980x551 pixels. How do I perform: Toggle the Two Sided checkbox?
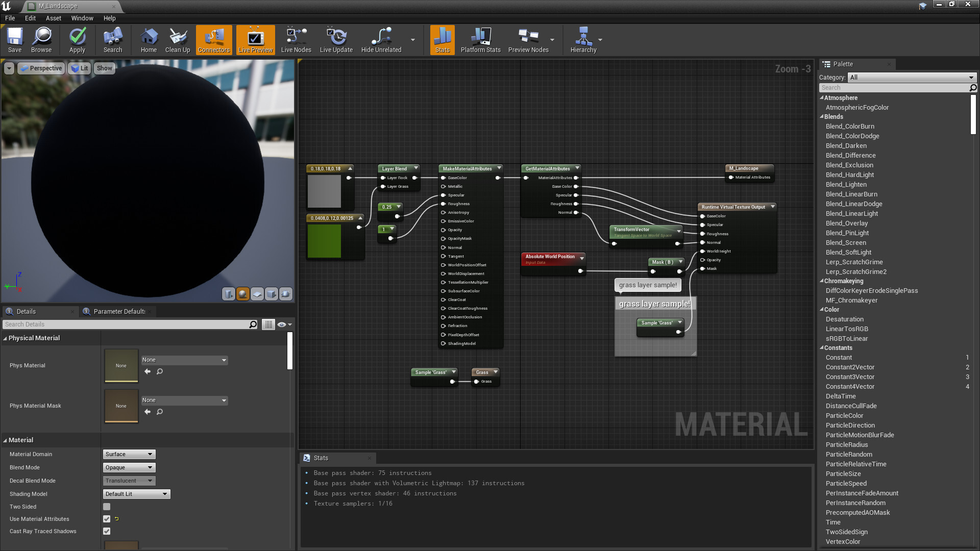(x=107, y=506)
